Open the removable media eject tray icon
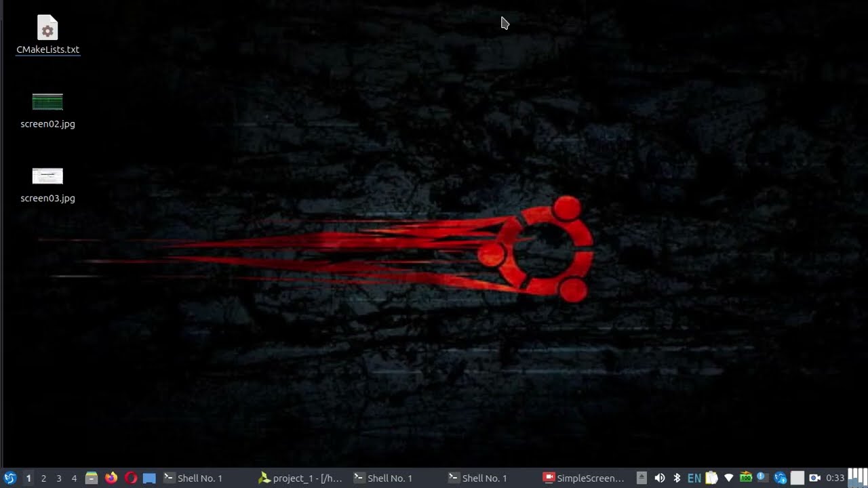868x488 pixels. 642,478
